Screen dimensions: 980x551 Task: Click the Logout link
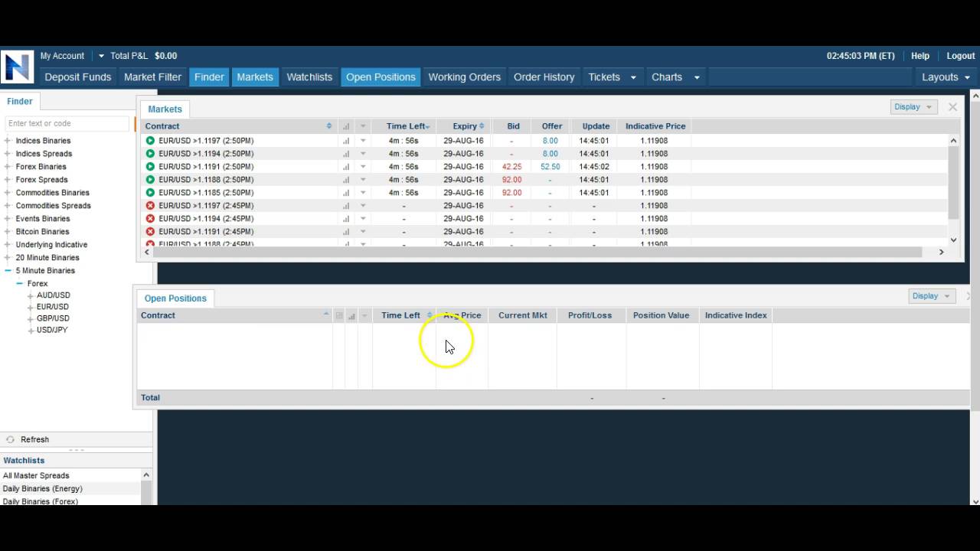pyautogui.click(x=961, y=56)
